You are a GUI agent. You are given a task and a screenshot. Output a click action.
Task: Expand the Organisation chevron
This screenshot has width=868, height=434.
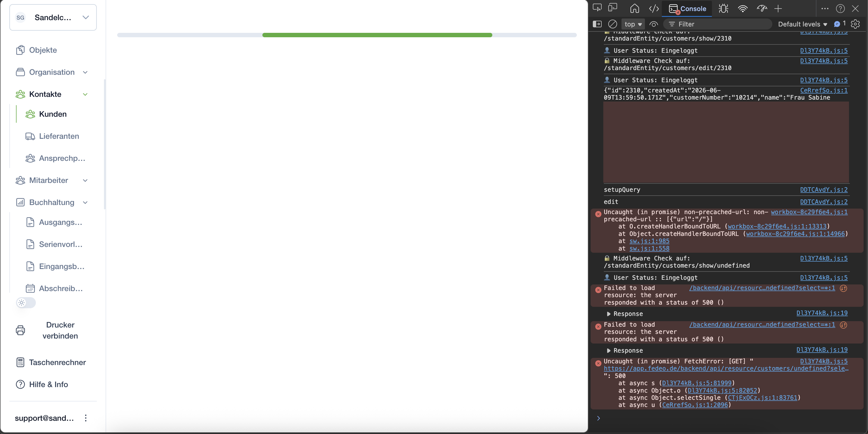(85, 72)
